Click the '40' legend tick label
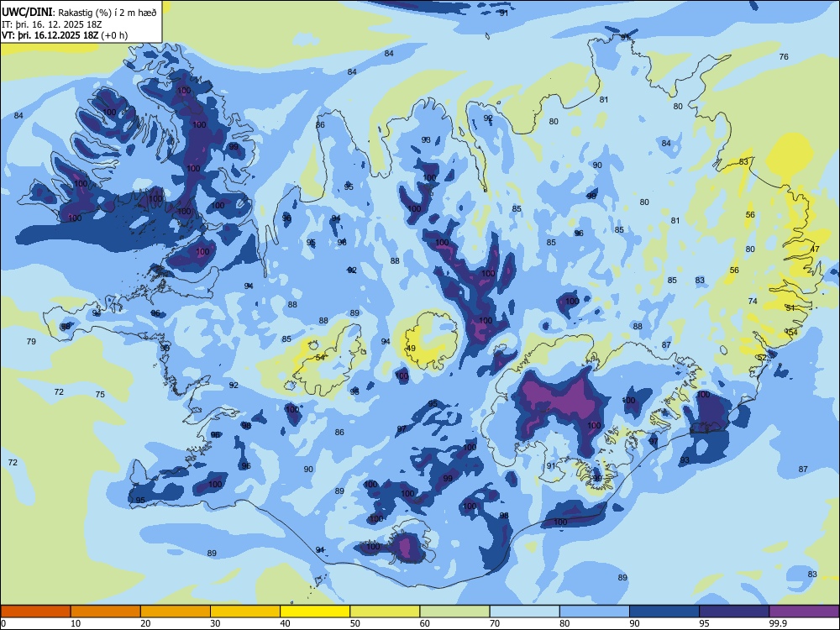Screen dimensions: 840x630 pos(285,623)
